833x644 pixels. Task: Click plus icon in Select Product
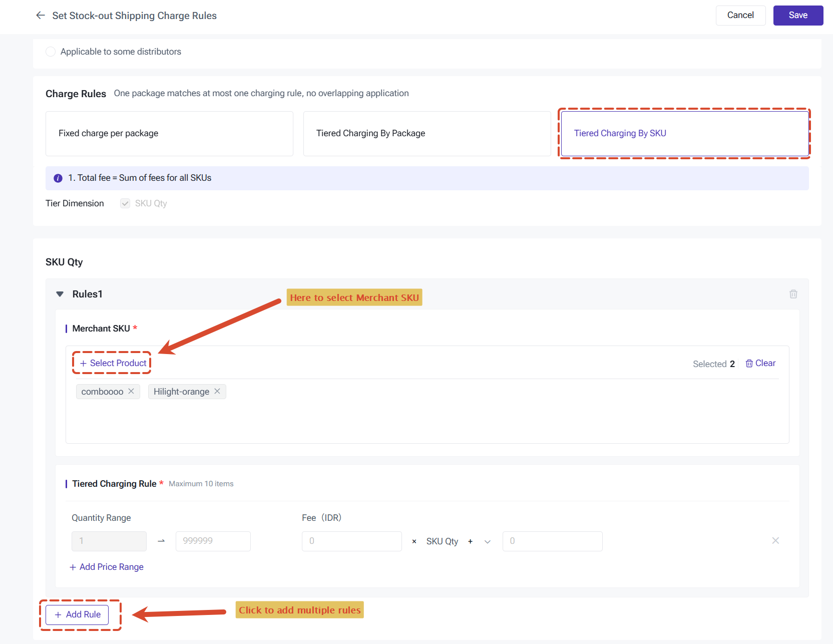pyautogui.click(x=83, y=363)
